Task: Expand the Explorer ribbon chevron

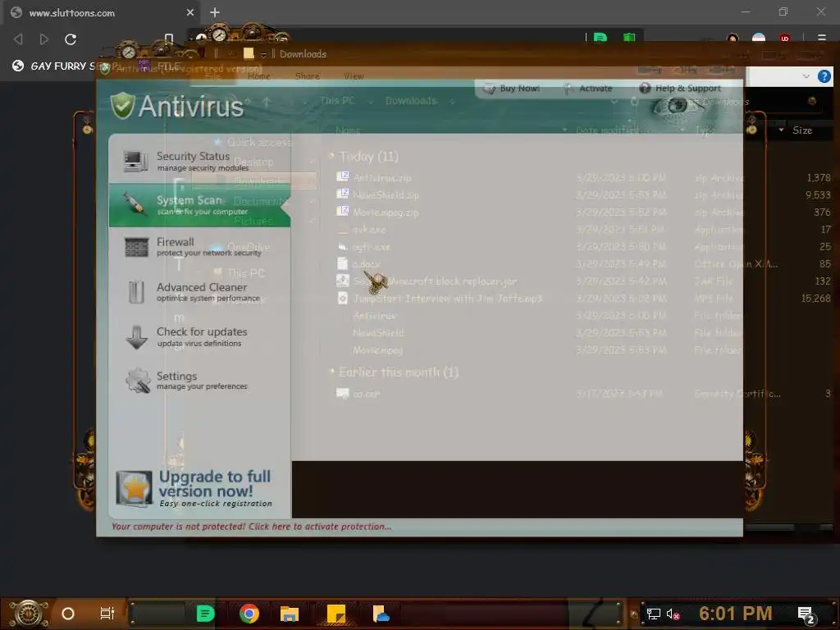Action: click(x=806, y=76)
